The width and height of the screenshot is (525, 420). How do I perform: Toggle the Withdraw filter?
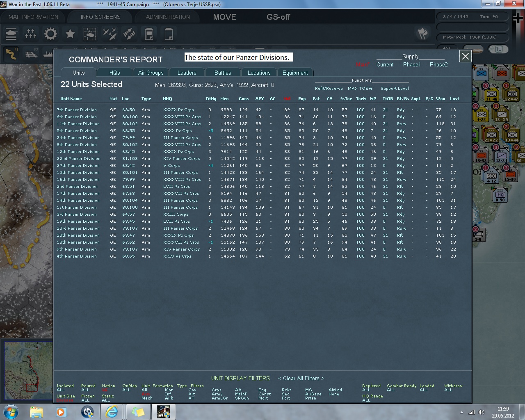[453, 388]
